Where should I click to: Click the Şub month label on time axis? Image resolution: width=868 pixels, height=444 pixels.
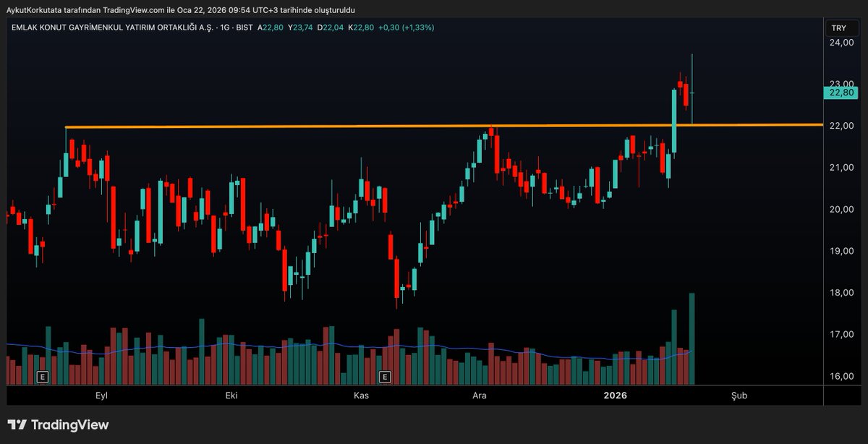click(739, 396)
